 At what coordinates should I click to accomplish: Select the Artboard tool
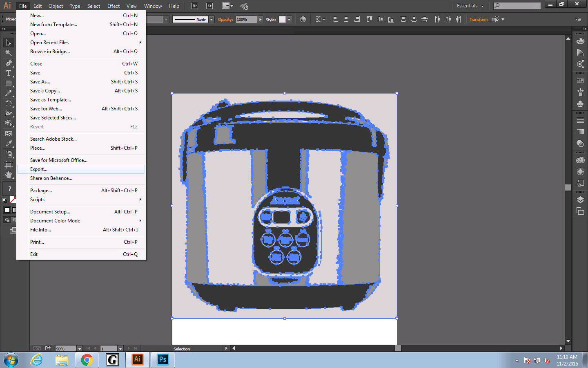pyautogui.click(x=9, y=164)
